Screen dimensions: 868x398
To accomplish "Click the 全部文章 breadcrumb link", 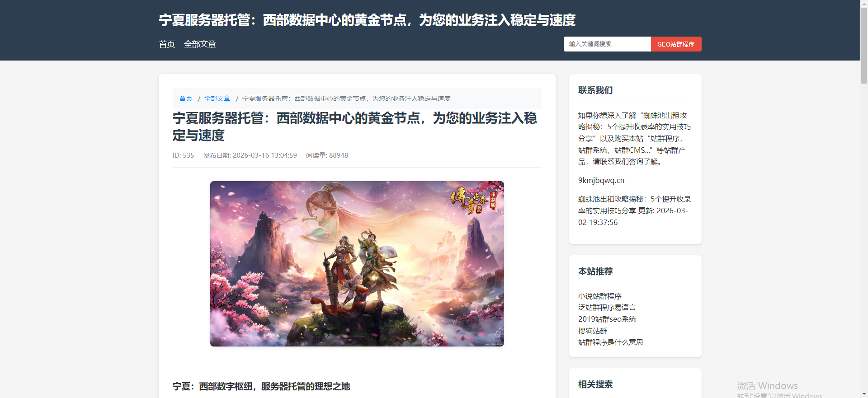I will click(x=217, y=98).
